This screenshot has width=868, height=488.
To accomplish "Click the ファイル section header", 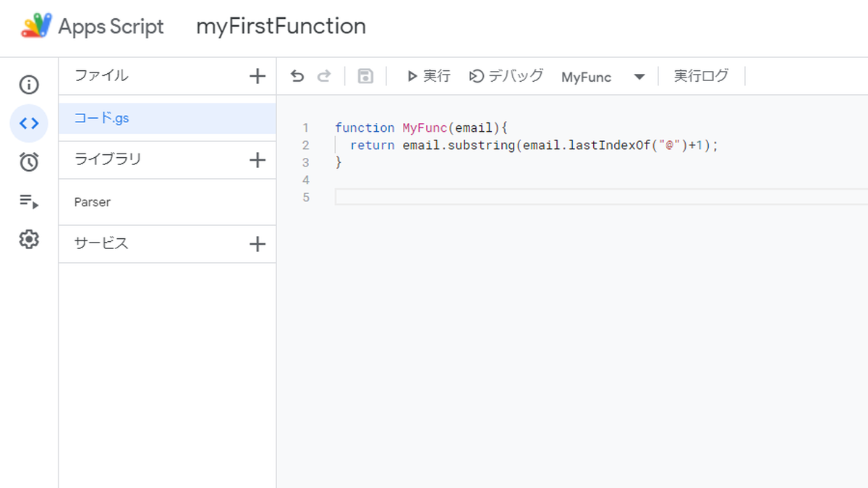I will point(101,75).
